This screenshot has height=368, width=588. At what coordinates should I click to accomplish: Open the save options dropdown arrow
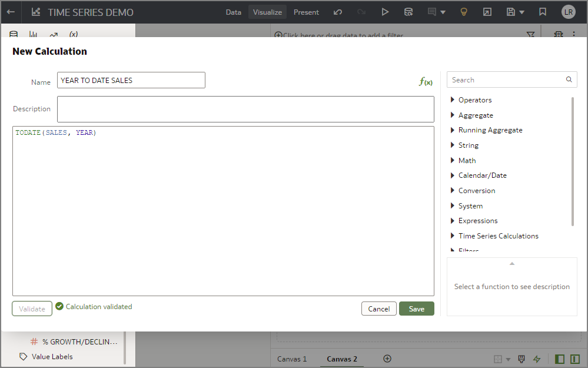click(521, 12)
